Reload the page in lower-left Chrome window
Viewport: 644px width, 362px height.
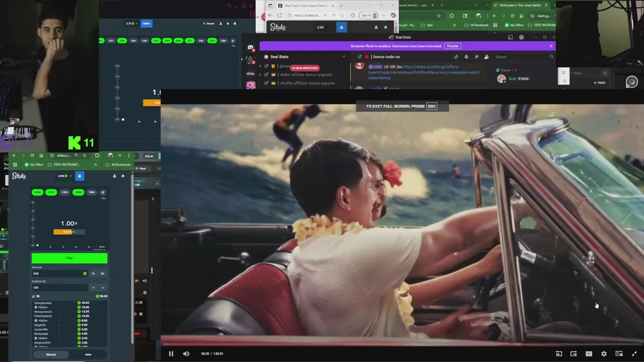[32, 155]
